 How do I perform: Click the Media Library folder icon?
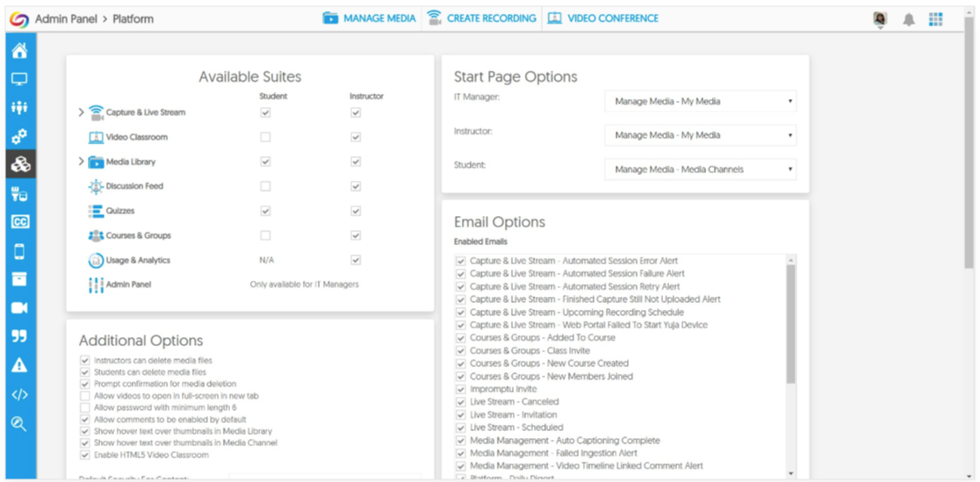click(97, 162)
